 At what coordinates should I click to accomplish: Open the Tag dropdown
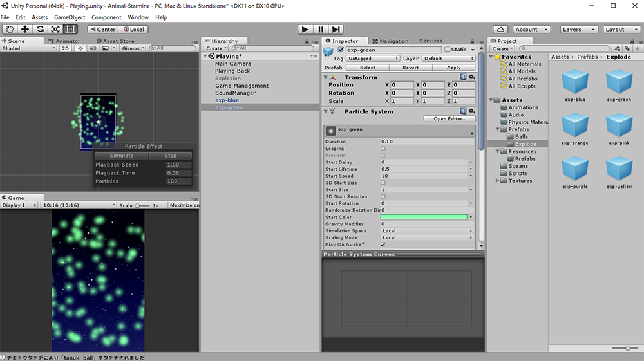pyautogui.click(x=372, y=59)
